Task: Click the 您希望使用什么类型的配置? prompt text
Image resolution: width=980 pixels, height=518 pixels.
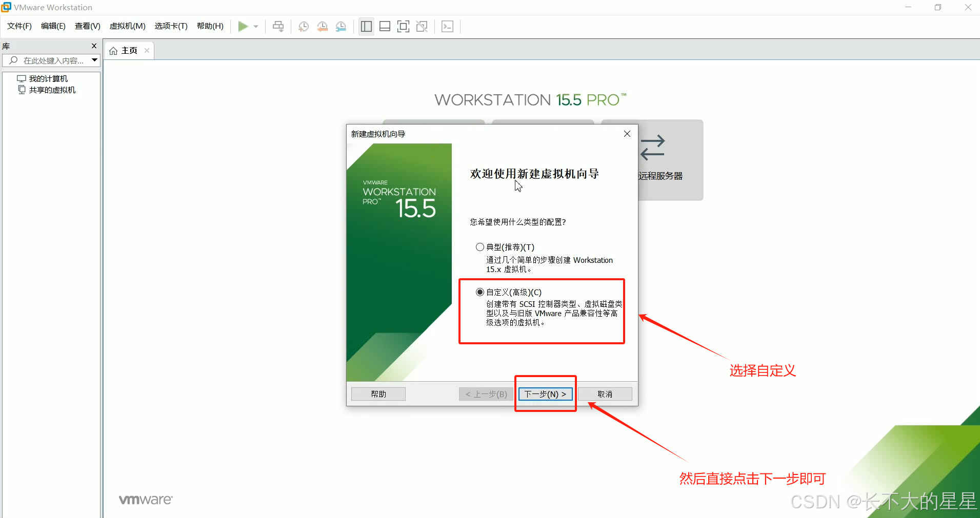Action: pyautogui.click(x=518, y=222)
